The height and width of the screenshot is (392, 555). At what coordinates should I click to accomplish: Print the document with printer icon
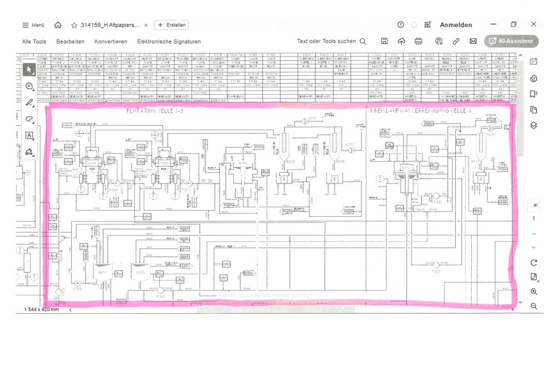point(418,41)
